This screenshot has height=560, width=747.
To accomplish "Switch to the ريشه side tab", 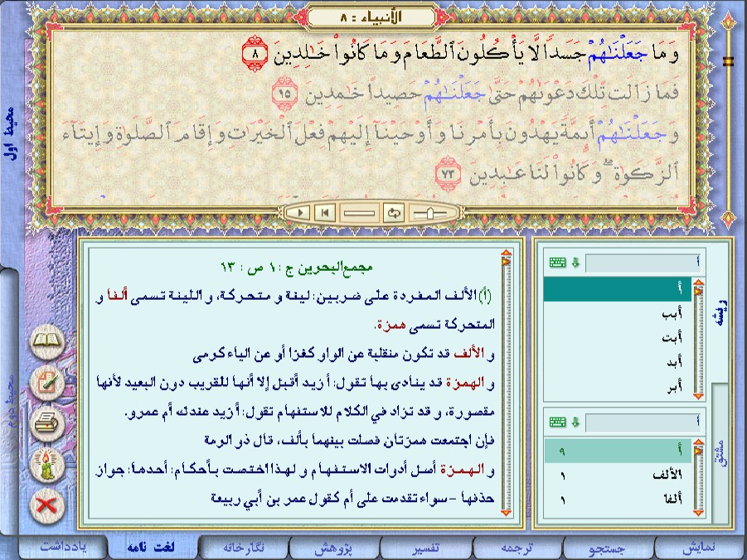I will (720, 312).
